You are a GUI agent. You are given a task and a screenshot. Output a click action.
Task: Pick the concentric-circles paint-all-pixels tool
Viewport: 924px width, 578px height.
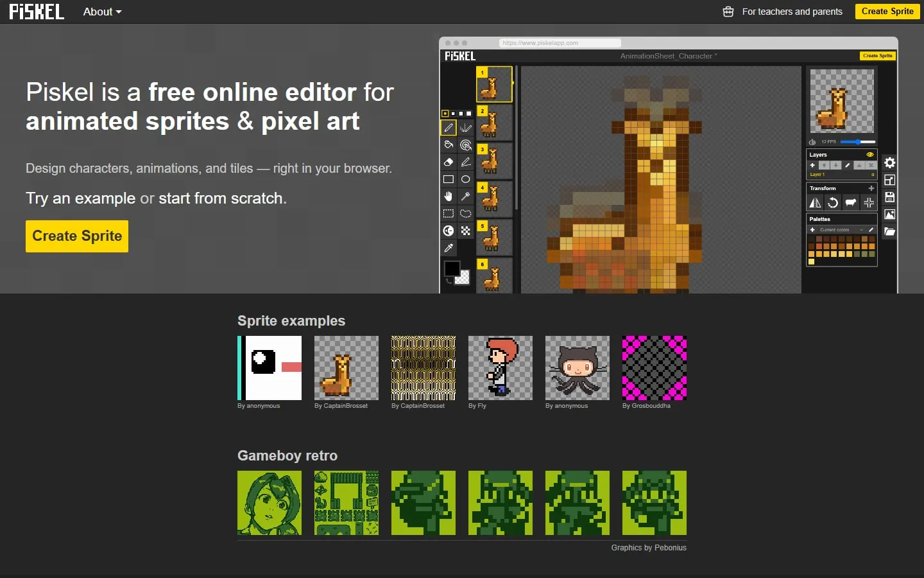tap(466, 144)
